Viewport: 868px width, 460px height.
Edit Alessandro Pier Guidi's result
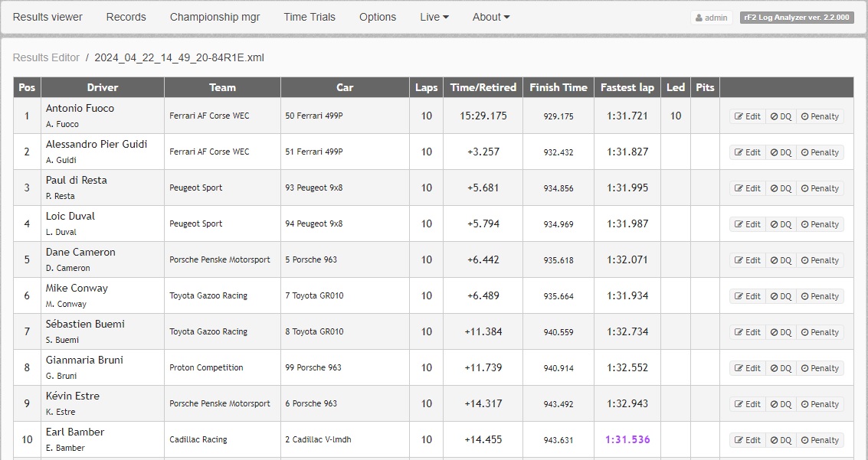pos(747,152)
